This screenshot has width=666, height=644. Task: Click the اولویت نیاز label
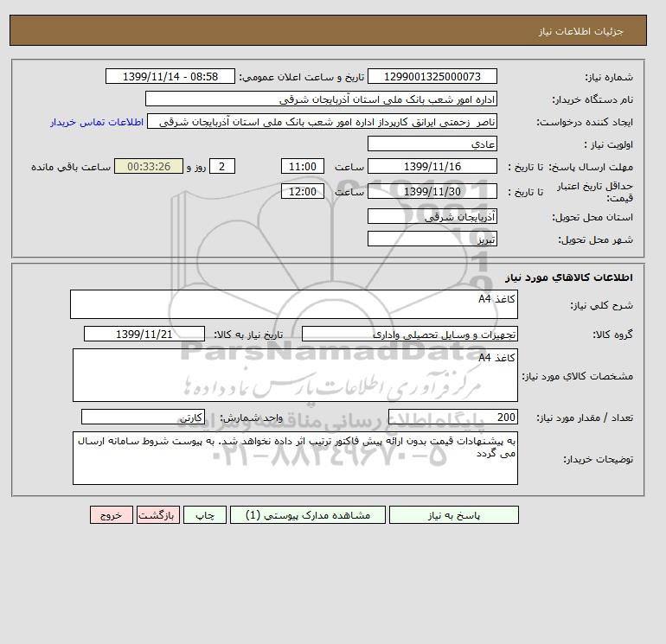point(608,144)
